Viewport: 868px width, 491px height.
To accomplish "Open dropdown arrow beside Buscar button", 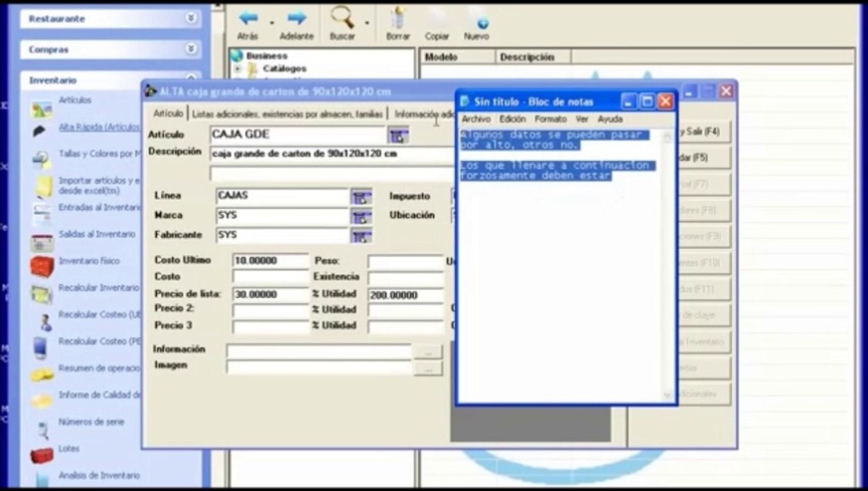I will click(367, 22).
